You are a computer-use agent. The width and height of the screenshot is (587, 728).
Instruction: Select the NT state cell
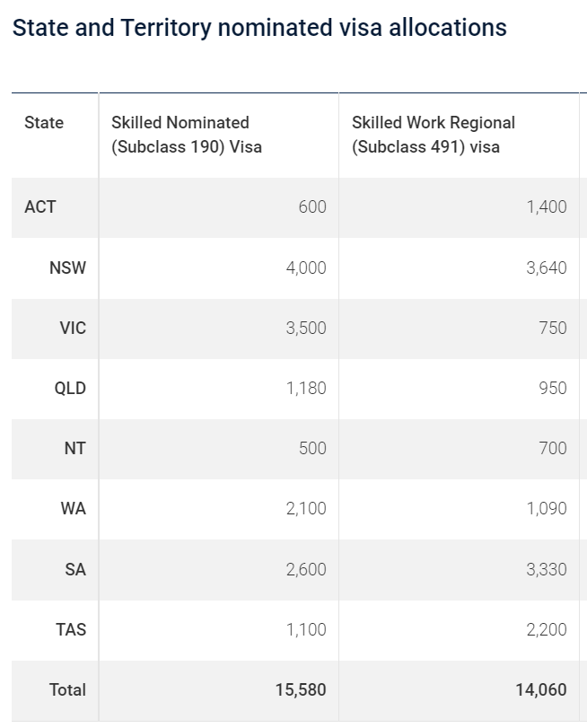click(x=75, y=448)
